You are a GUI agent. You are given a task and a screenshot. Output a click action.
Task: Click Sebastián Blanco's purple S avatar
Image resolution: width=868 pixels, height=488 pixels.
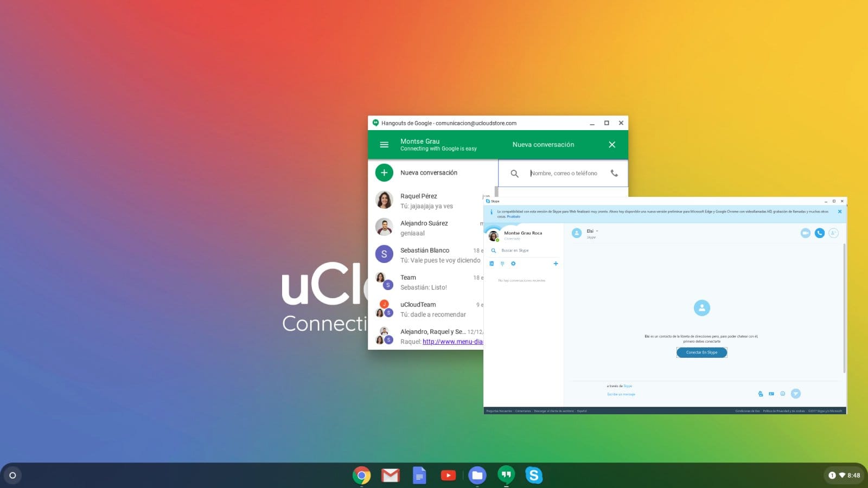(384, 254)
